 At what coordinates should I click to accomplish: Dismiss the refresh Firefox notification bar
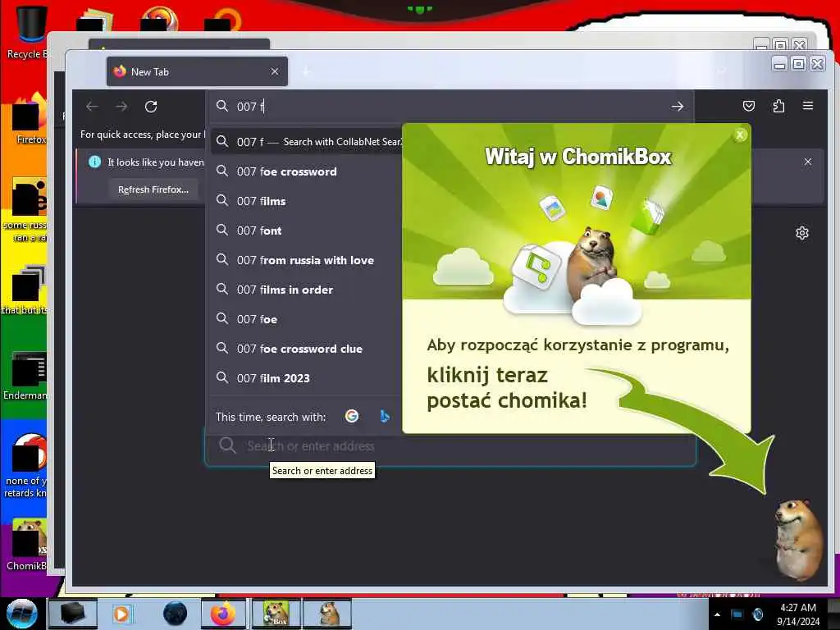coord(808,162)
